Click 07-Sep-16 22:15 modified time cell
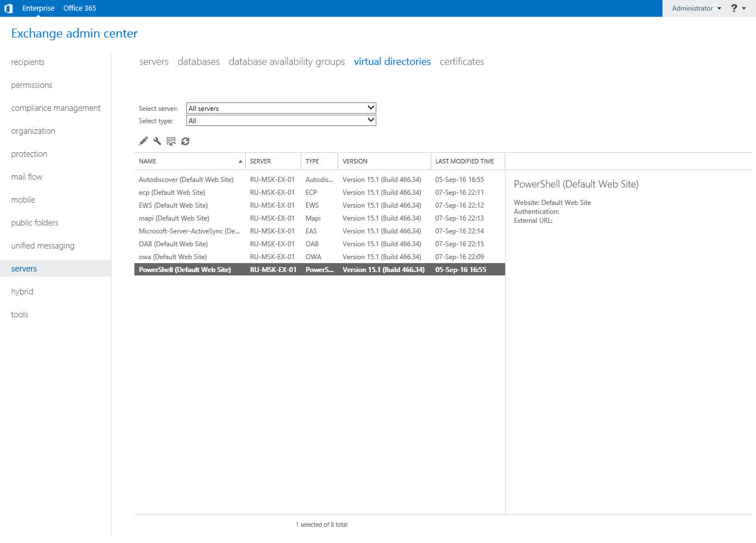The height and width of the screenshot is (543, 756). coord(460,244)
